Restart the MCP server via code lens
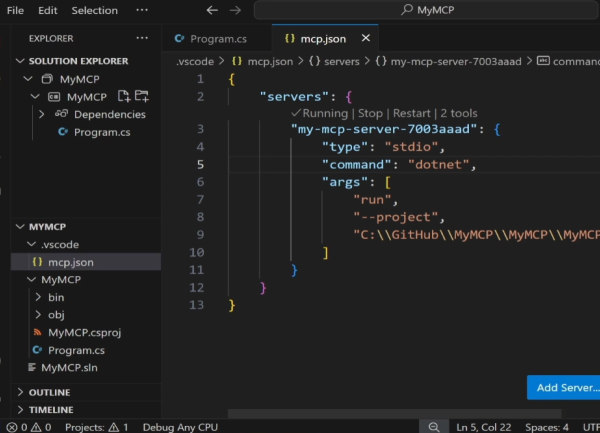600x433 pixels. pyautogui.click(x=412, y=113)
